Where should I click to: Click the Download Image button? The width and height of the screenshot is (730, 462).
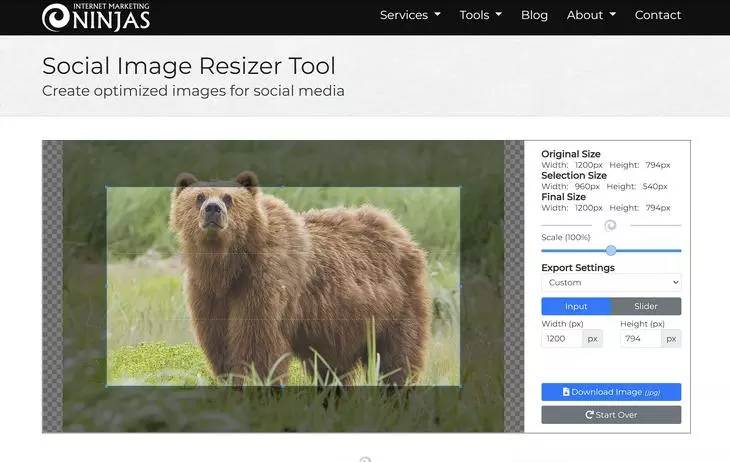coord(611,392)
